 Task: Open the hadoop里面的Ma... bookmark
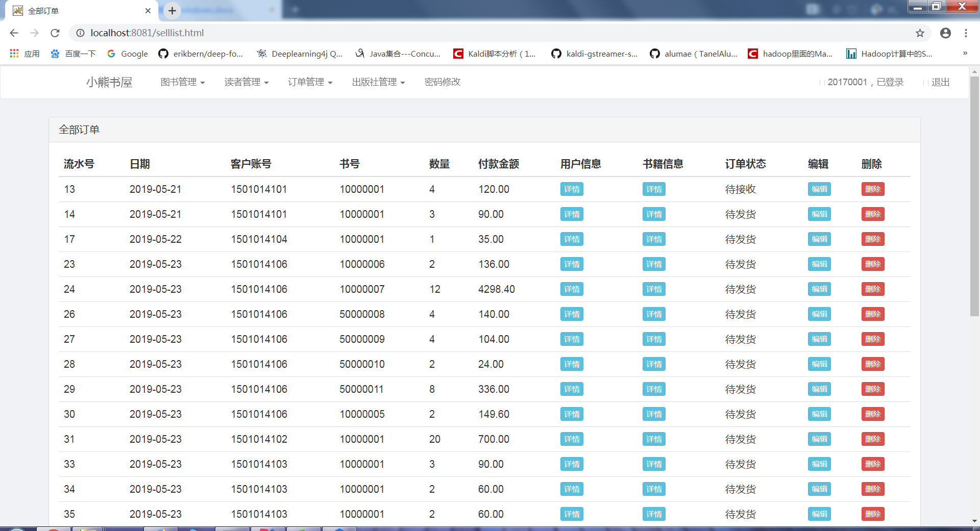pyautogui.click(x=790, y=54)
